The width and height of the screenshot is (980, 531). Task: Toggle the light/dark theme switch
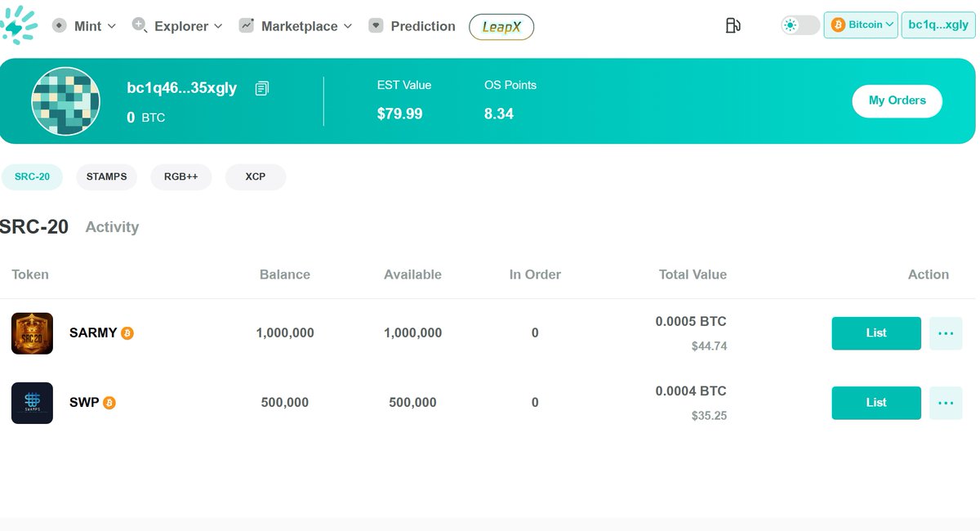800,25
